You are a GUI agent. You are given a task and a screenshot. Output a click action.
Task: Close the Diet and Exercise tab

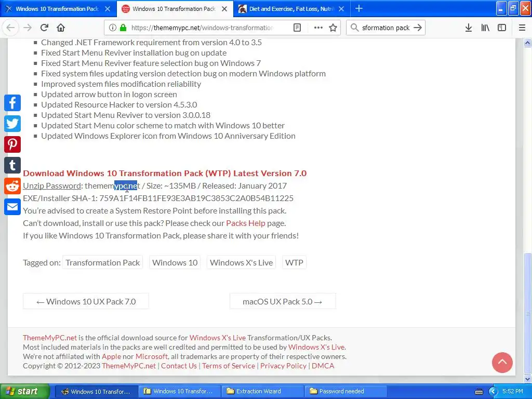click(x=341, y=9)
